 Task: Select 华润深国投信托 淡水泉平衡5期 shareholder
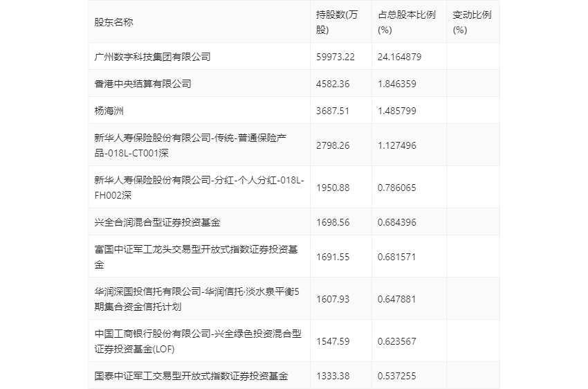[x=197, y=299]
